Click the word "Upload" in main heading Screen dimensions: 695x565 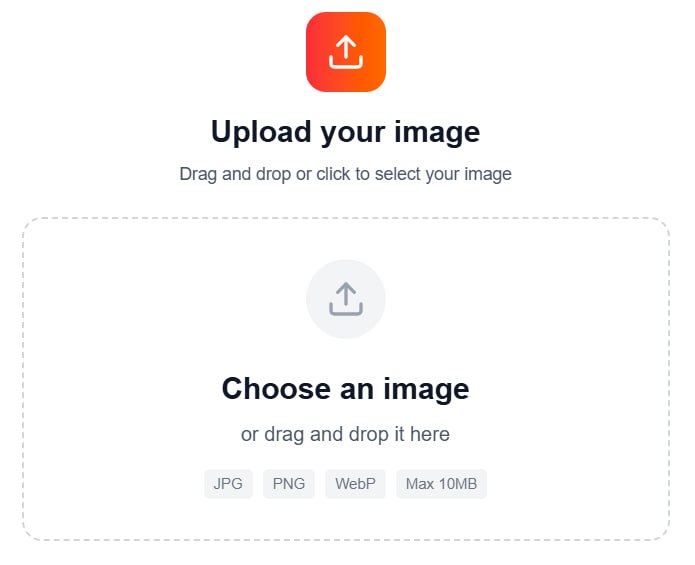(x=261, y=132)
